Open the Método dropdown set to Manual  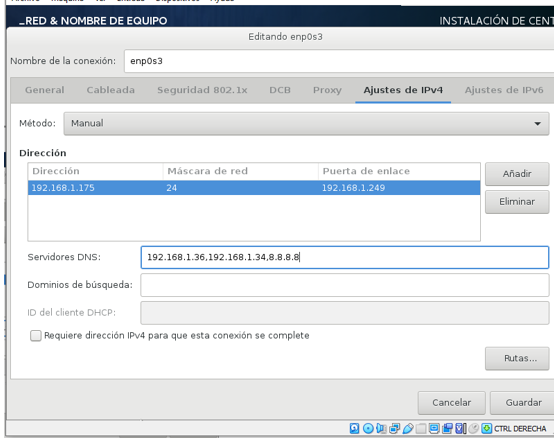[x=306, y=124]
